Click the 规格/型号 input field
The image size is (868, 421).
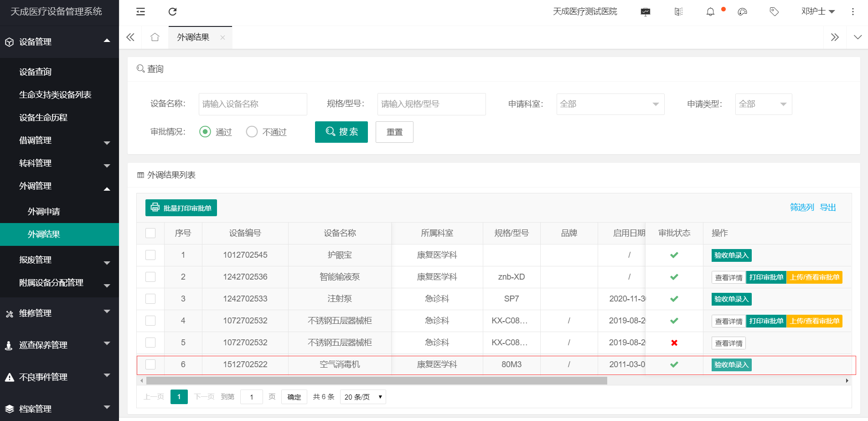pyautogui.click(x=432, y=104)
